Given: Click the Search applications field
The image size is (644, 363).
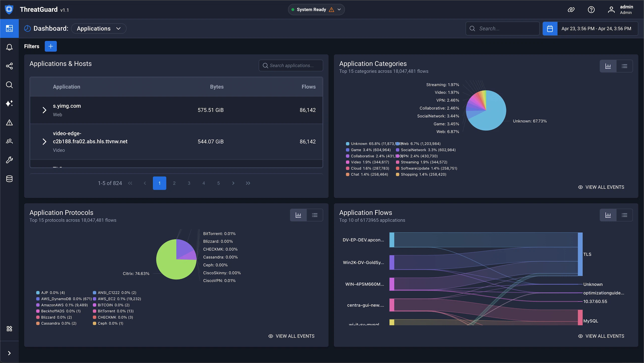Looking at the screenshot, I should tap(291, 65).
